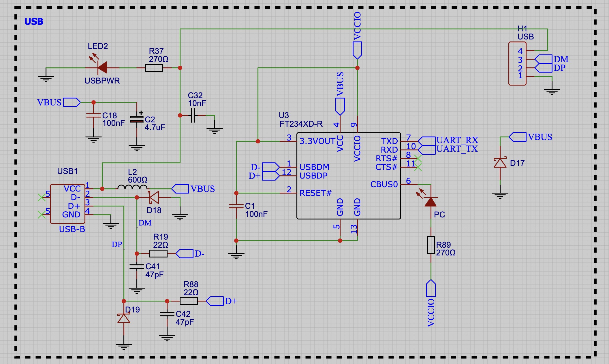The width and height of the screenshot is (609, 364).
Task: Click the no-connect mark on CTS# pin 11
Action: point(418,167)
